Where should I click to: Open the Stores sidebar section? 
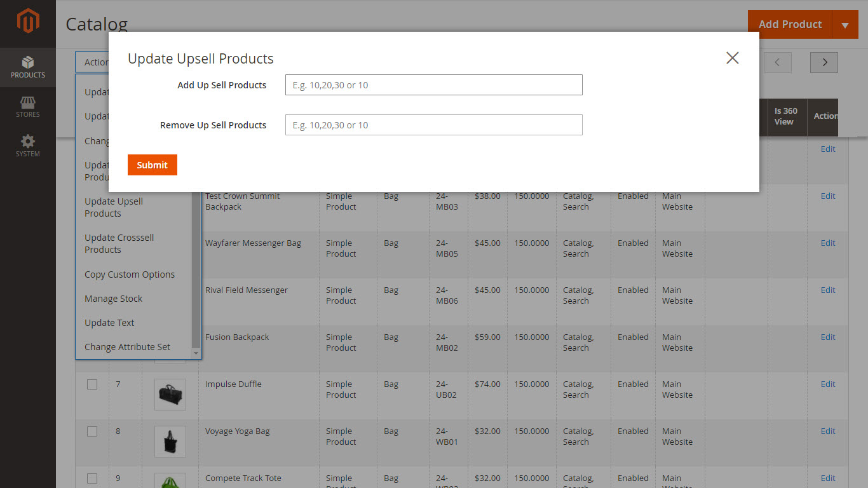pos(28,107)
